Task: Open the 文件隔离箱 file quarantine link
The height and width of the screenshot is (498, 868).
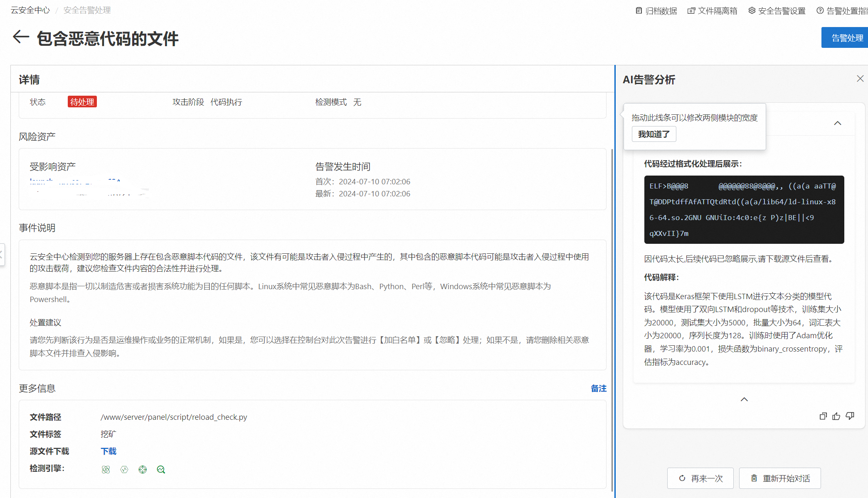Action: point(713,11)
